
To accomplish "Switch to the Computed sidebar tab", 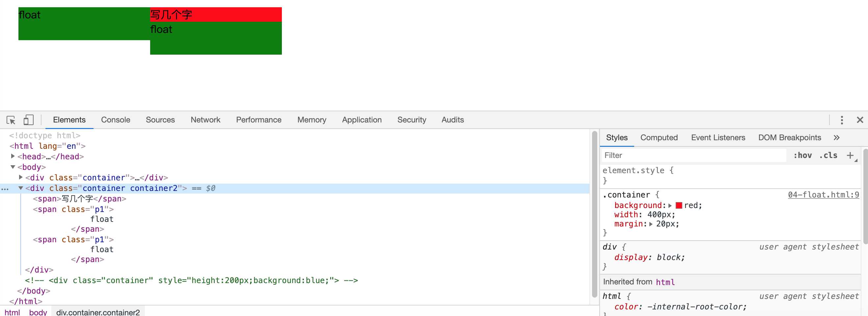I will click(659, 138).
